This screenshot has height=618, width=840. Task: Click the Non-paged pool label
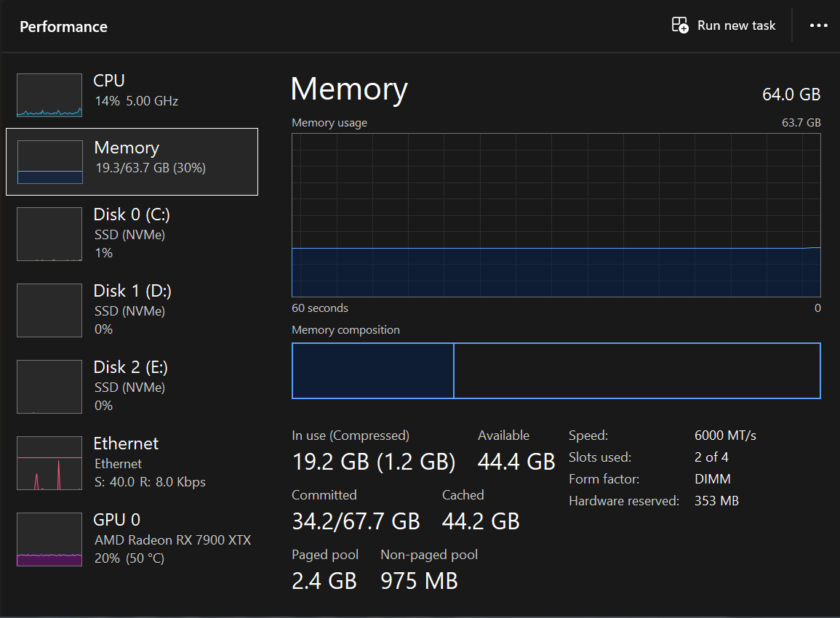pos(429,555)
